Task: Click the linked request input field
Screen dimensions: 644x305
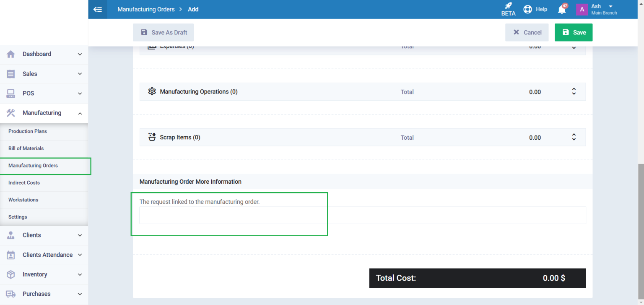Action: pos(363,215)
